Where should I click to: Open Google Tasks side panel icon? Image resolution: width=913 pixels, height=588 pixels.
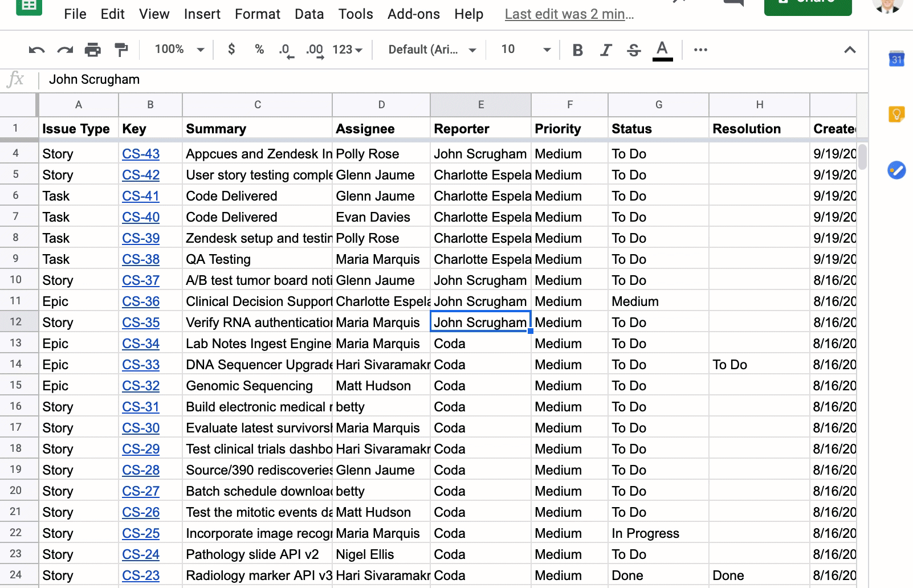(896, 170)
